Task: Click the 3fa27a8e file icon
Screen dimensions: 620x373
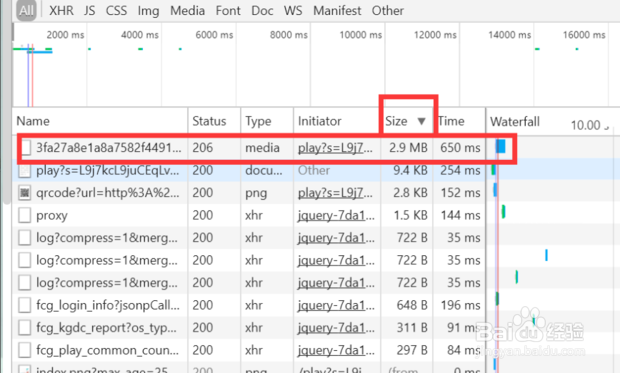Action: [26, 148]
